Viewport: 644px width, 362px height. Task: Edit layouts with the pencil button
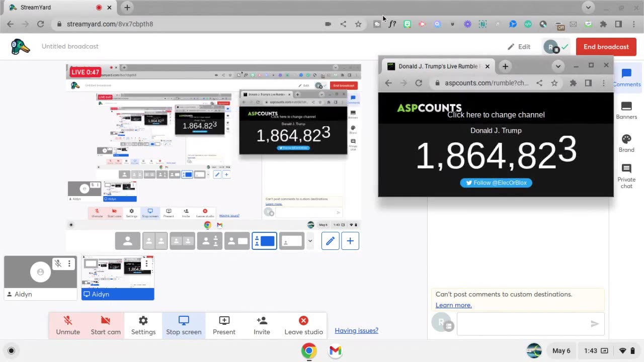tap(330, 241)
